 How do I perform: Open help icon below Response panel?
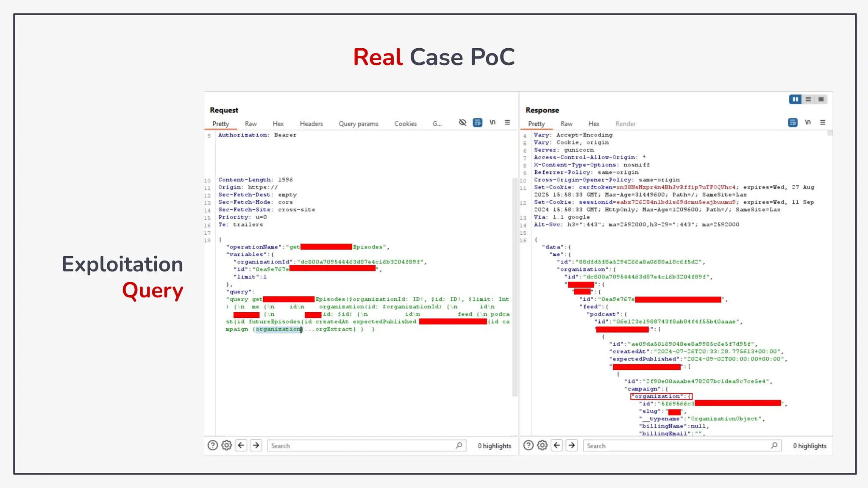point(528,445)
